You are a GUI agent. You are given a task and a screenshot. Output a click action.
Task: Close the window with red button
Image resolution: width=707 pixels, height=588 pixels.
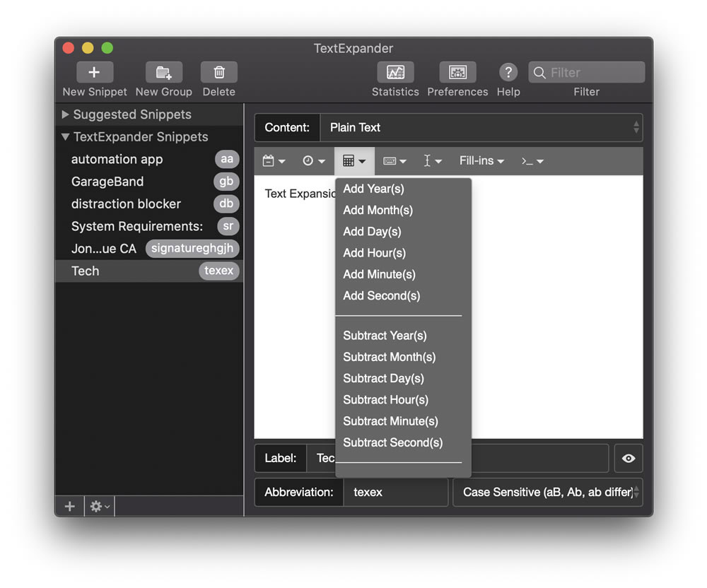68,48
